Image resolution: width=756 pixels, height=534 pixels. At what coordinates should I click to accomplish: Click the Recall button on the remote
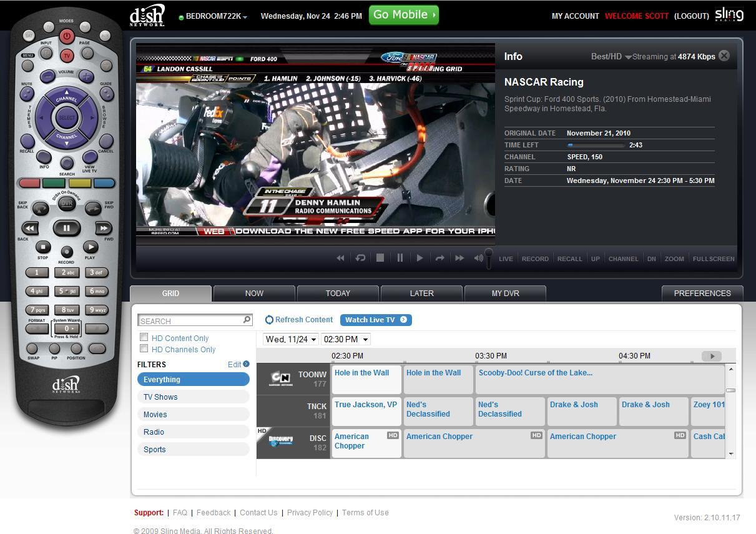[x=27, y=141]
